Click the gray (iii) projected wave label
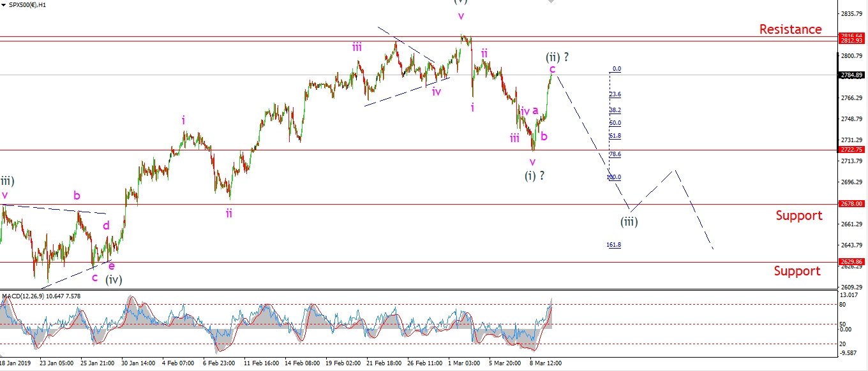The height and width of the screenshot is (371, 868). click(x=629, y=222)
